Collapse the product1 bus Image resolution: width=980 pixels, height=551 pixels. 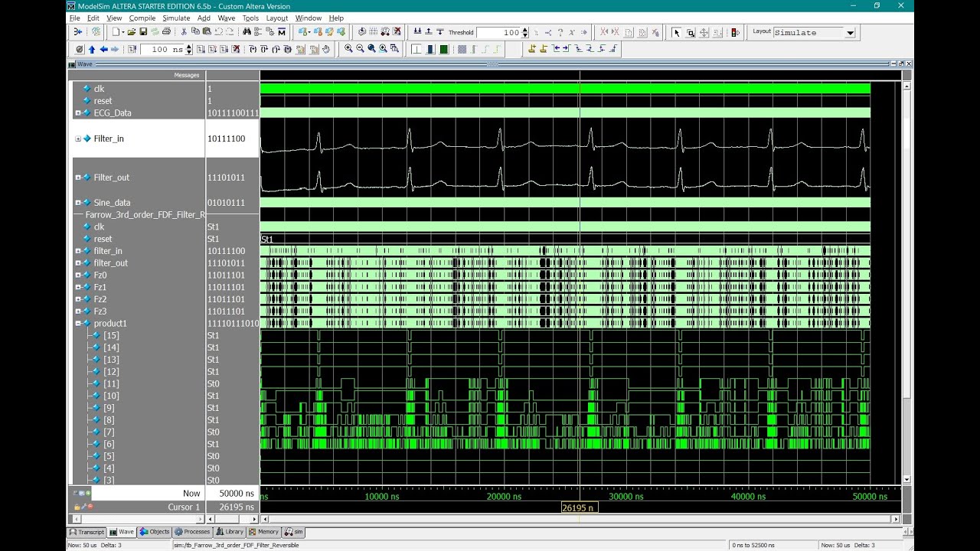coord(78,323)
